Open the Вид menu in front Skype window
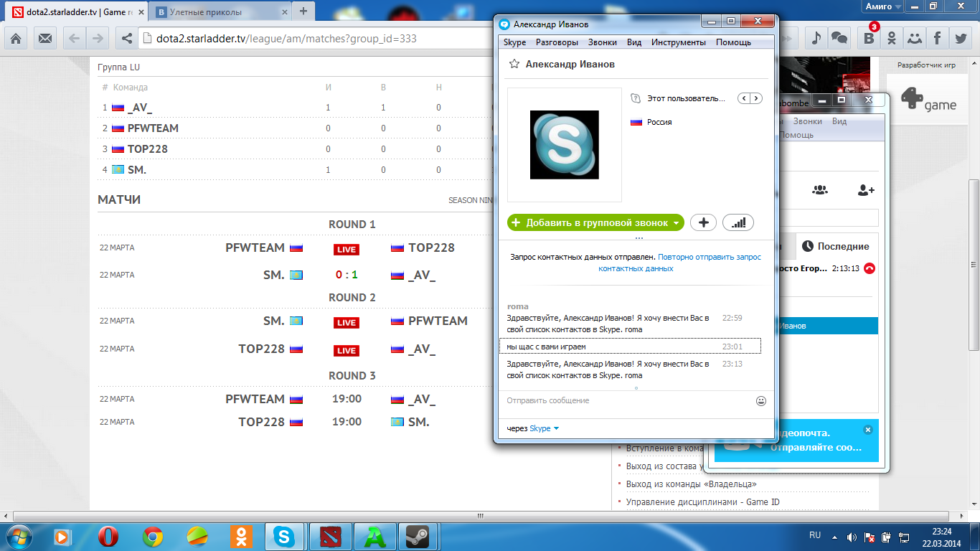Image resolution: width=980 pixels, height=551 pixels. [x=634, y=42]
